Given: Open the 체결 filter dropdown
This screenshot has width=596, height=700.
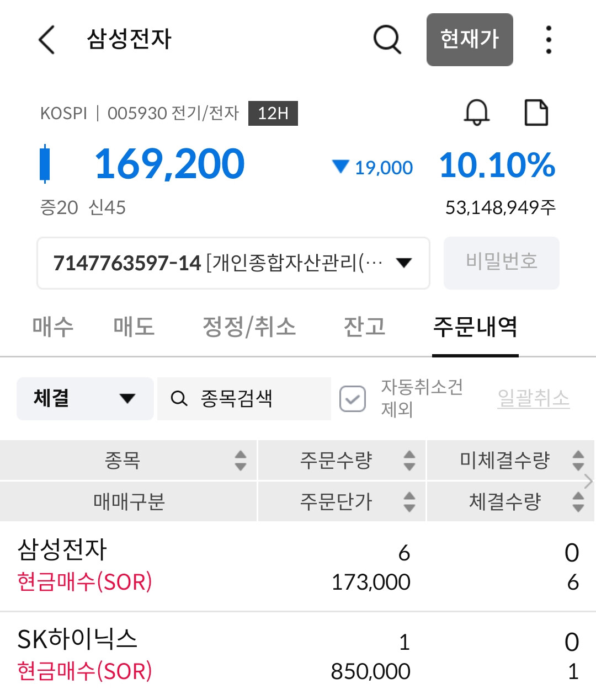Looking at the screenshot, I should point(85,398).
